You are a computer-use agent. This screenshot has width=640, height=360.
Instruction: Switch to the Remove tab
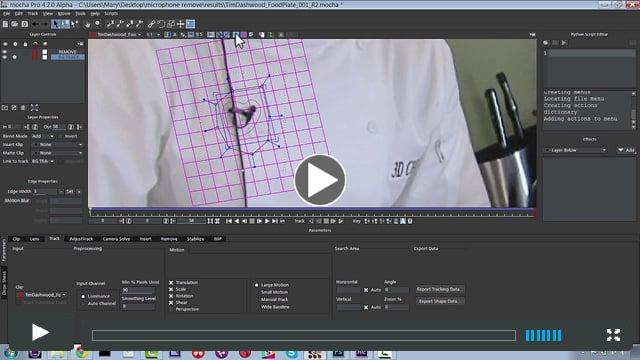[169, 239]
